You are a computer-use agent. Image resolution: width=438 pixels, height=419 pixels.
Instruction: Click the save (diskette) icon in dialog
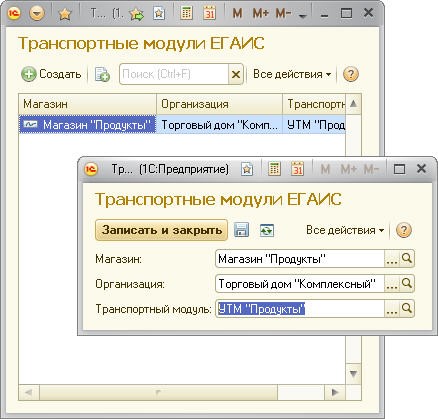241,230
